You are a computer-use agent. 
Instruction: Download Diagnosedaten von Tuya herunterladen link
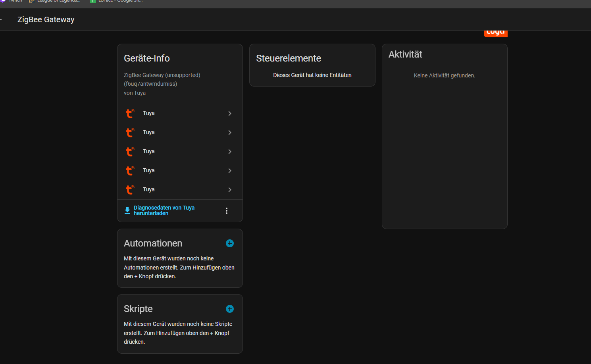pyautogui.click(x=164, y=210)
